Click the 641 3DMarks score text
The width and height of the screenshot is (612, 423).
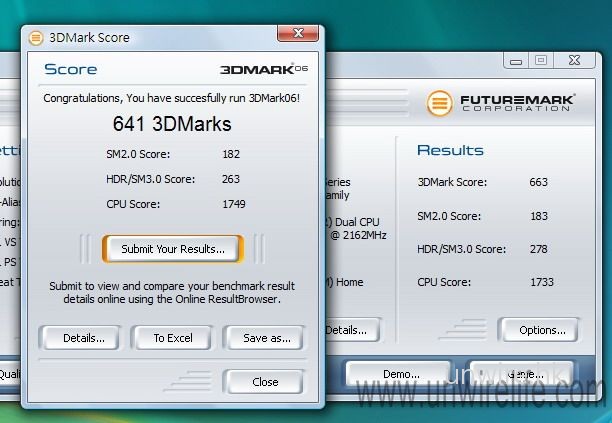click(168, 125)
